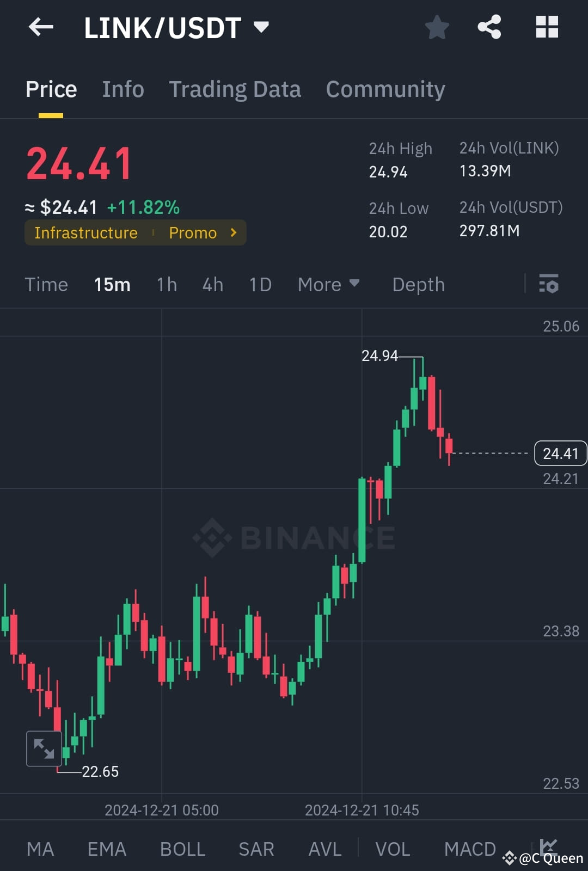Image resolution: width=588 pixels, height=871 pixels.
Task: Expand chart to fullscreen via arrows icon
Action: click(x=44, y=748)
